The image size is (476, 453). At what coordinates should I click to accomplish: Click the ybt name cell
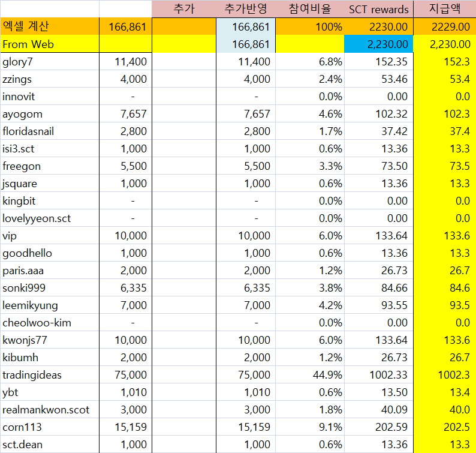tap(50, 392)
